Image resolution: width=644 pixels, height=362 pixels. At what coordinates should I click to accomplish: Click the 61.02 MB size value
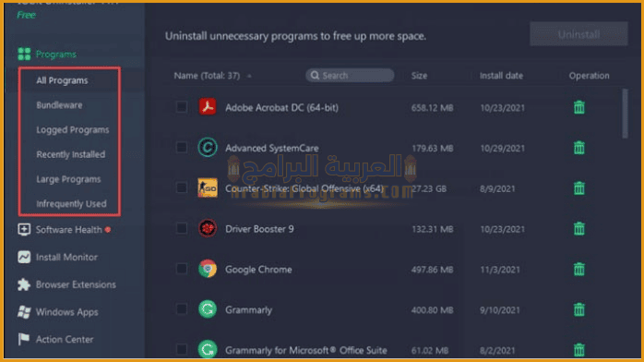pyautogui.click(x=430, y=351)
